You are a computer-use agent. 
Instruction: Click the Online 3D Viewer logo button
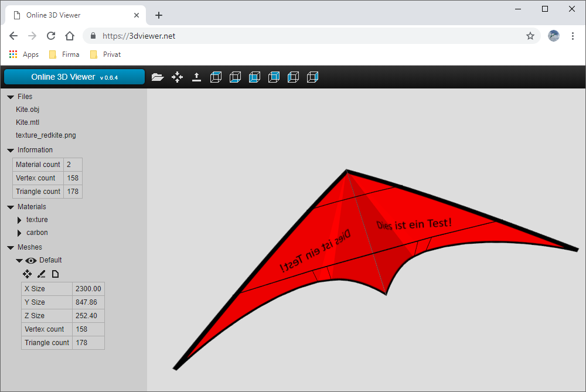(x=74, y=77)
